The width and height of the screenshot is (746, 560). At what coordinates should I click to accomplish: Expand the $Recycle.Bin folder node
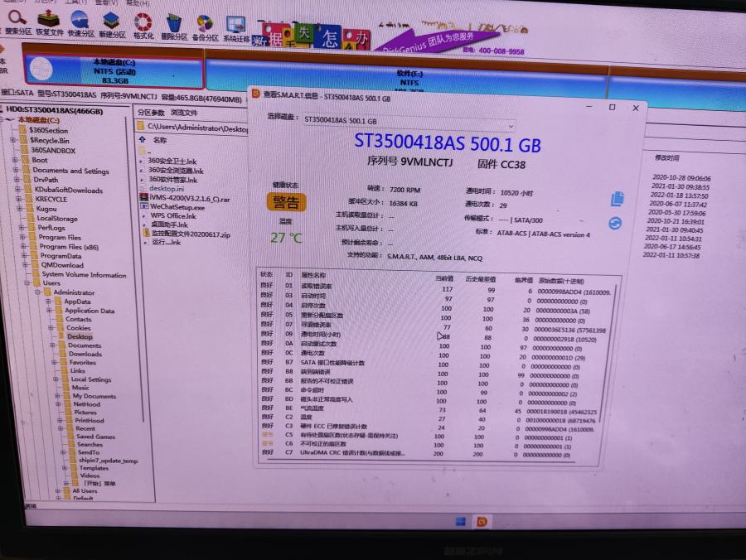click(x=12, y=140)
